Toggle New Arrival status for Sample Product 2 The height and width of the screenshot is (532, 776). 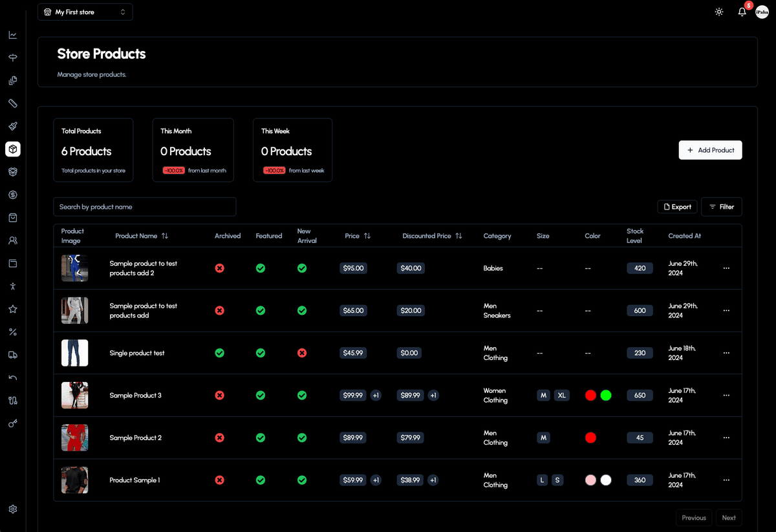point(302,438)
